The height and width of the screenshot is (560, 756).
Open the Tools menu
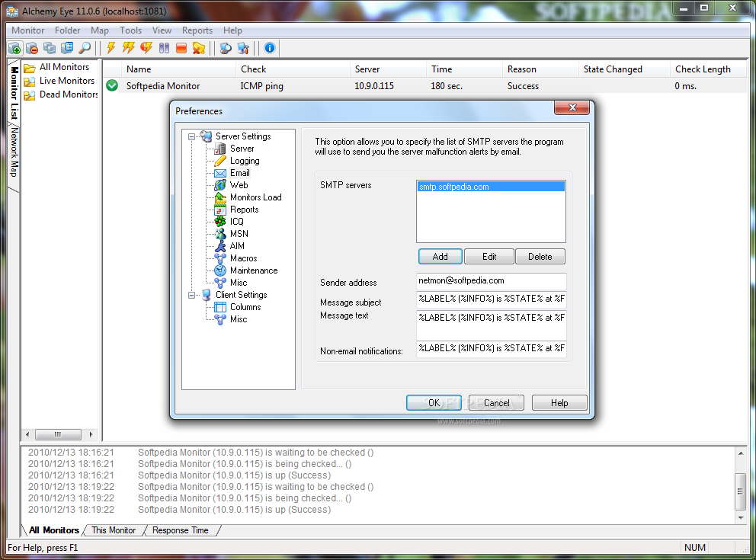[130, 30]
